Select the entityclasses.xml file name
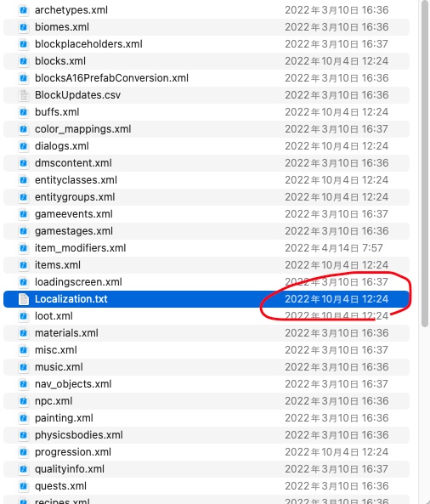The height and width of the screenshot is (504, 430). [76, 180]
